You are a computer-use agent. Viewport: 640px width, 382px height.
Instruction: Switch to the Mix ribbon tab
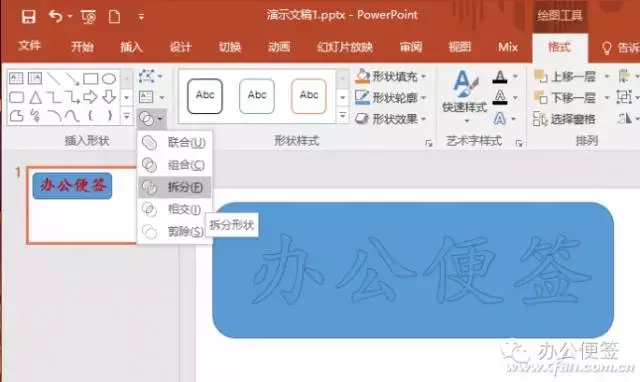coord(508,47)
